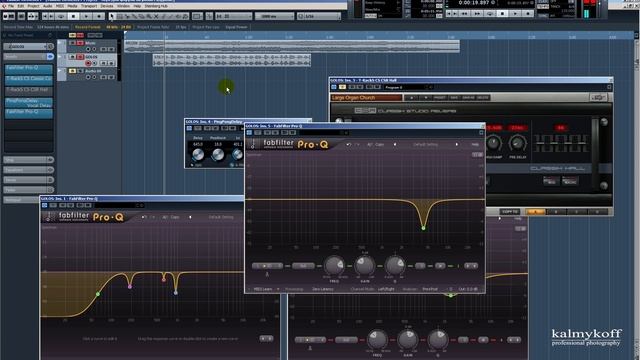
Task: Toggle monitor on GOLOS track
Action: pyautogui.click(x=94, y=63)
